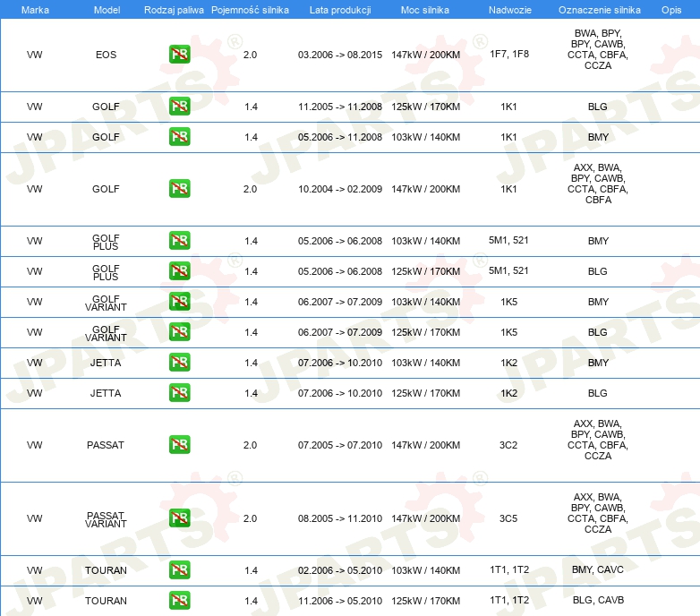Click GOLF VARIANT model in the BLG row

106,333
